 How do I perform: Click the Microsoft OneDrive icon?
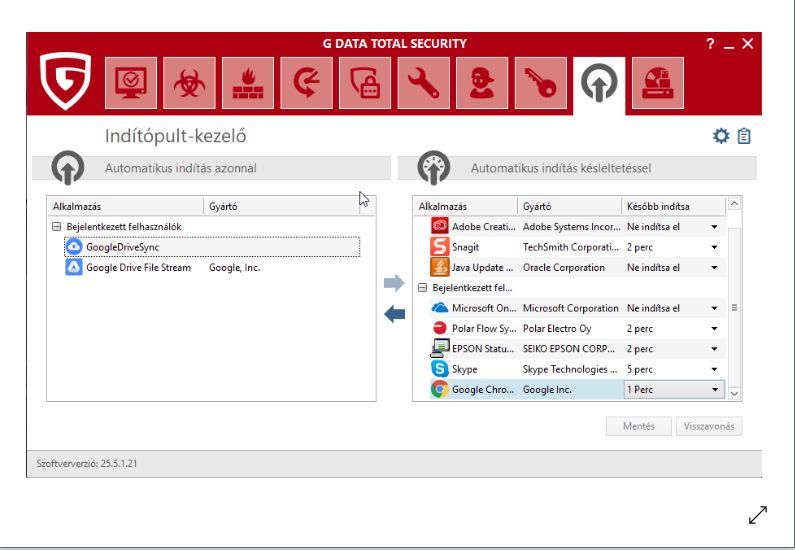[x=440, y=308]
